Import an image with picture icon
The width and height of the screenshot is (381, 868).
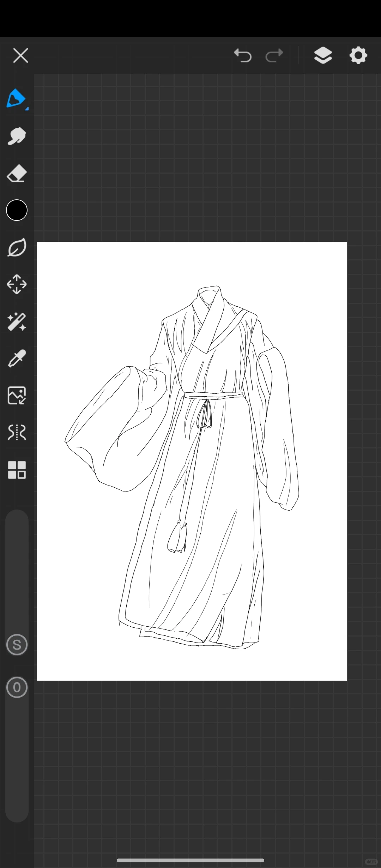17,396
